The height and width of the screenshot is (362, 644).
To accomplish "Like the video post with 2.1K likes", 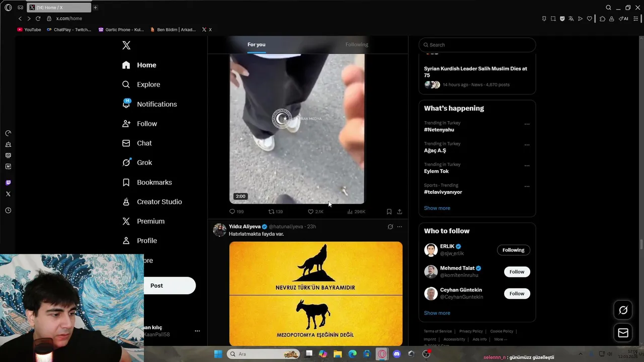I will [315, 212].
